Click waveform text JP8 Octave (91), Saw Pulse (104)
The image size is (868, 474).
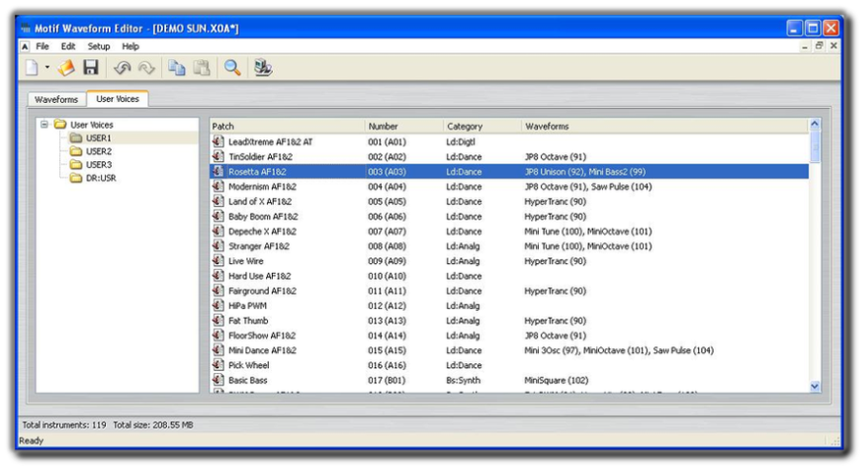pyautogui.click(x=588, y=187)
